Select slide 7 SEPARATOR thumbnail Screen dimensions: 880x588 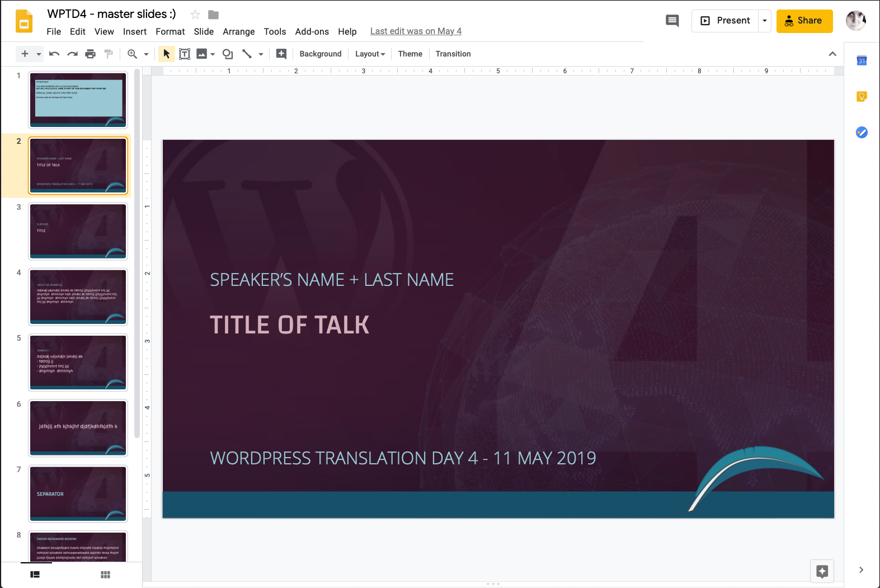(78, 493)
